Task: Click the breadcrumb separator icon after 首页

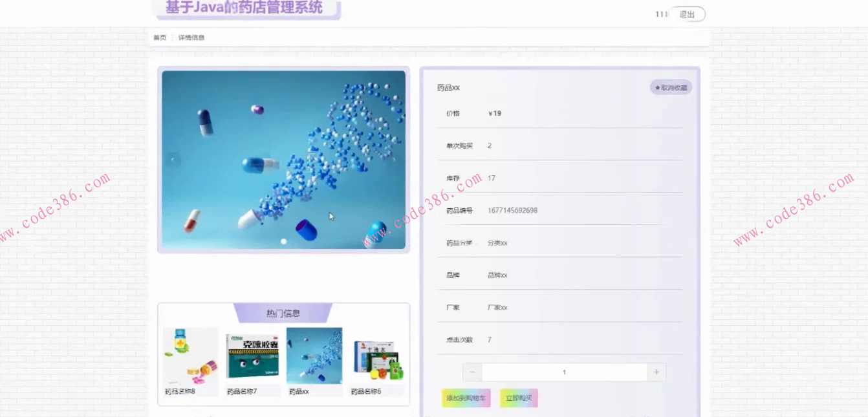Action: 171,37
